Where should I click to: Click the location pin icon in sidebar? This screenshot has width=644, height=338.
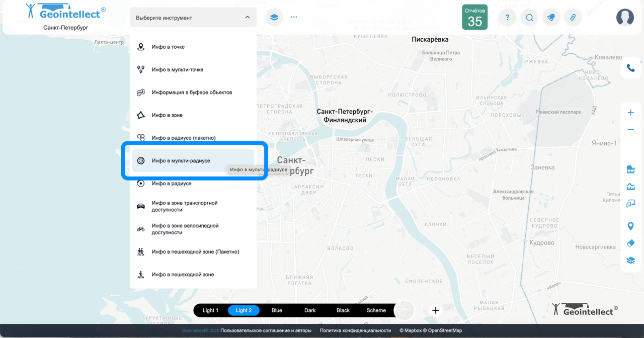(630, 226)
